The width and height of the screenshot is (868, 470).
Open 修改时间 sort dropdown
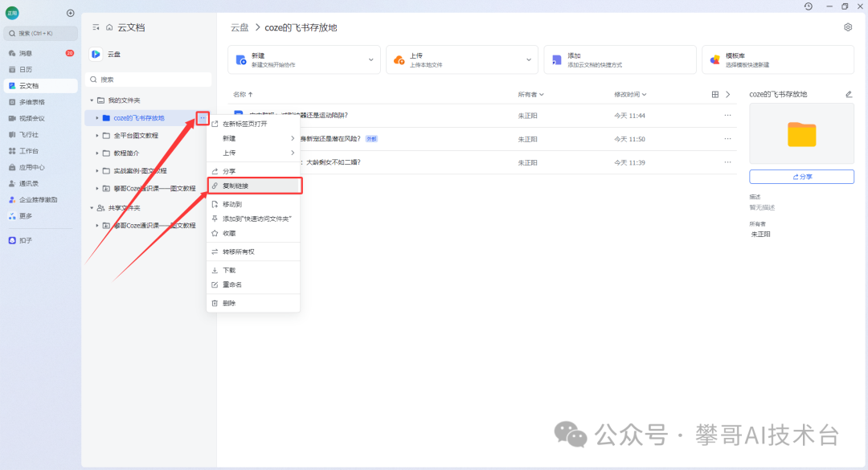coord(630,94)
